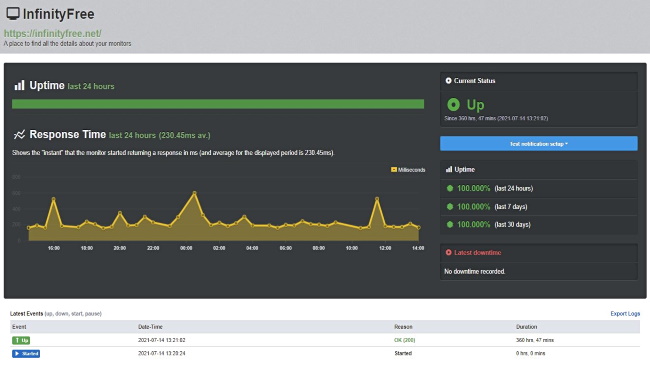Image resolution: width=650 pixels, height=365 pixels.
Task: Click the line graph icon beside Response Time
Action: (x=19, y=134)
